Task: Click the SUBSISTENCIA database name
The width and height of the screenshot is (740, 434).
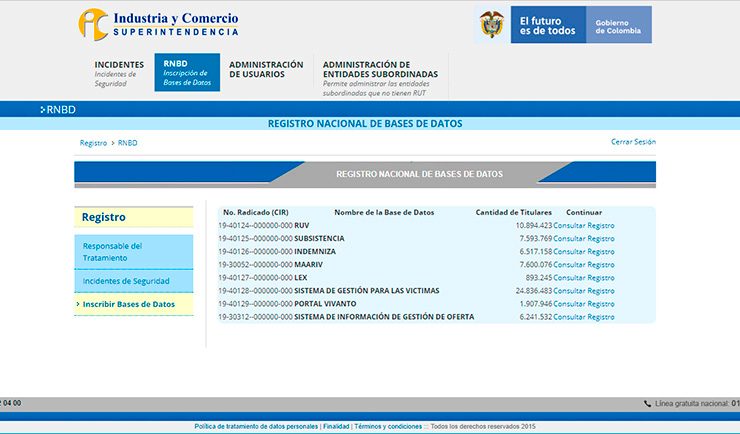Action: (x=319, y=239)
